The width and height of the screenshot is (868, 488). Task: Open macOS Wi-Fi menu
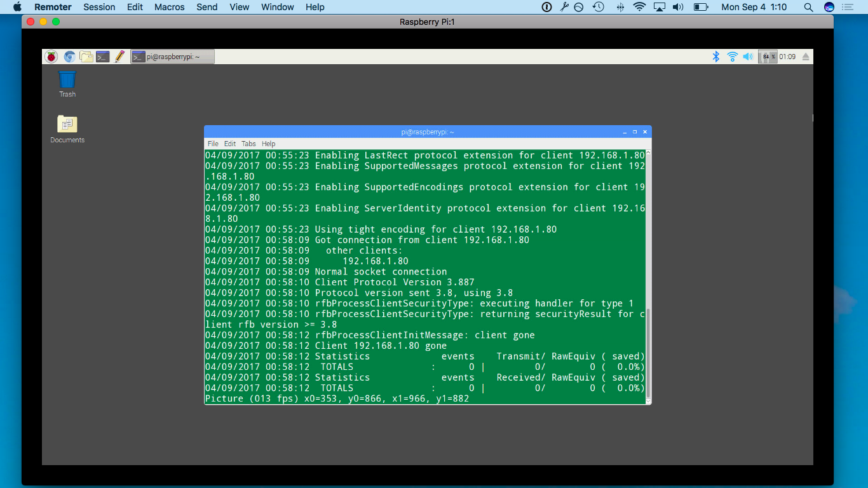[639, 7]
